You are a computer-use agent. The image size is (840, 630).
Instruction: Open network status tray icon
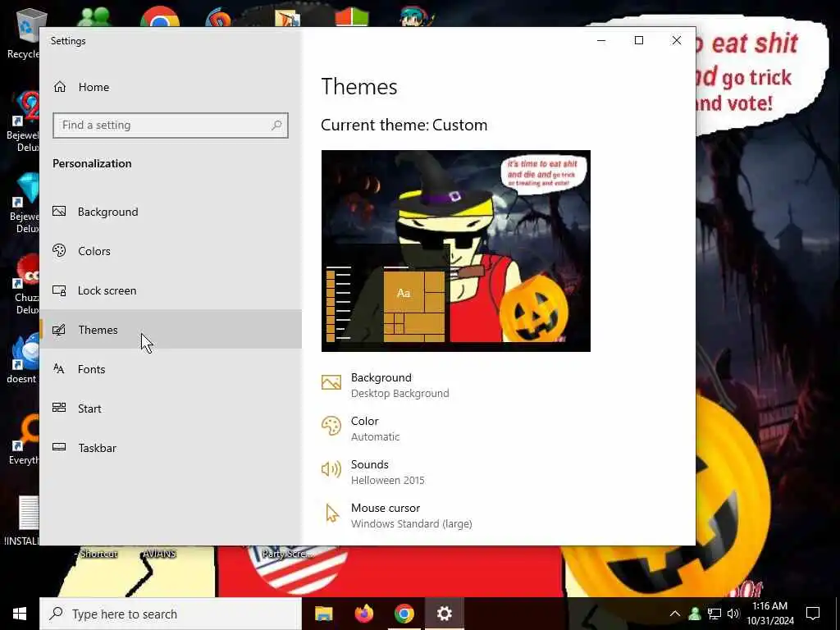[714, 614]
